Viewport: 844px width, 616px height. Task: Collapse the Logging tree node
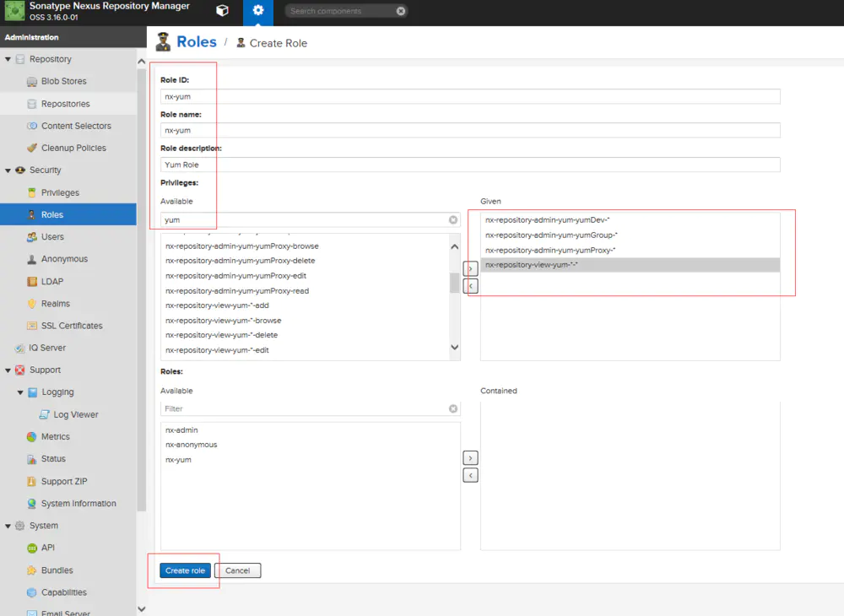[20, 392]
